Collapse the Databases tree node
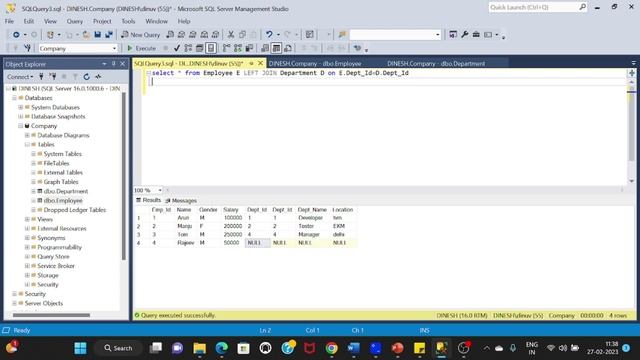 click(14, 98)
